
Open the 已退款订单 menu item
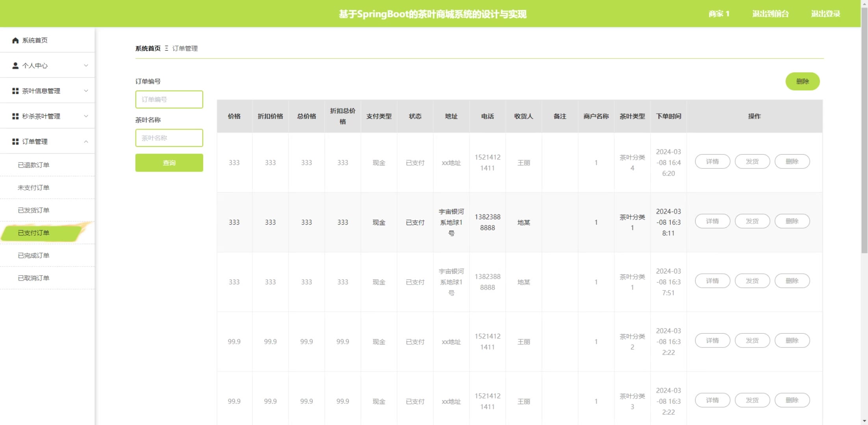[33, 165]
